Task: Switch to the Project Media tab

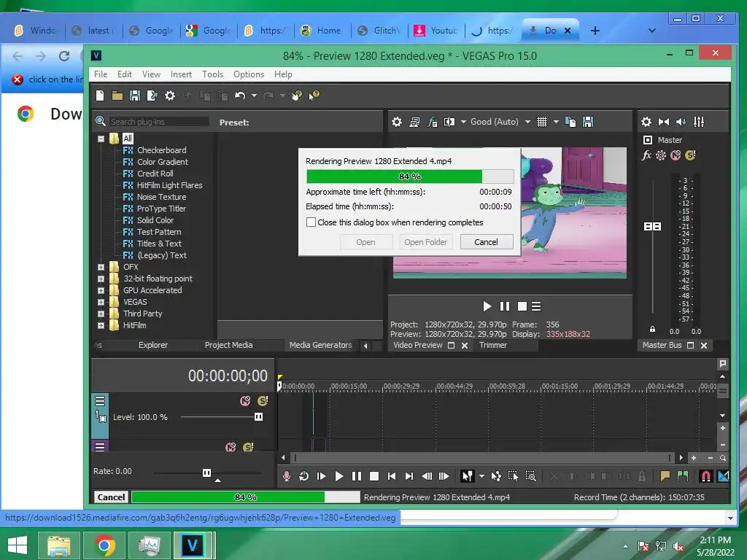Action: (228, 345)
